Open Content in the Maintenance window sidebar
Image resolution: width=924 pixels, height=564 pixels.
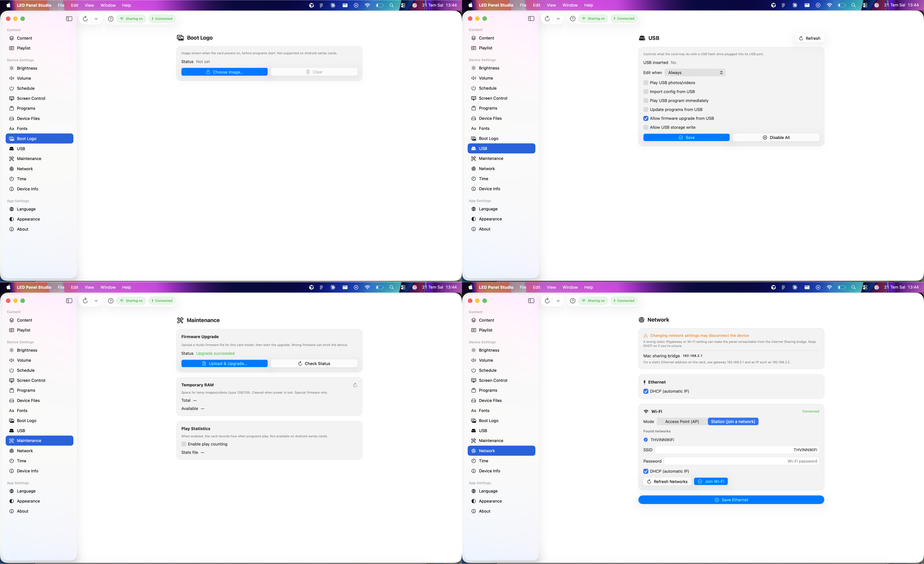click(40, 320)
